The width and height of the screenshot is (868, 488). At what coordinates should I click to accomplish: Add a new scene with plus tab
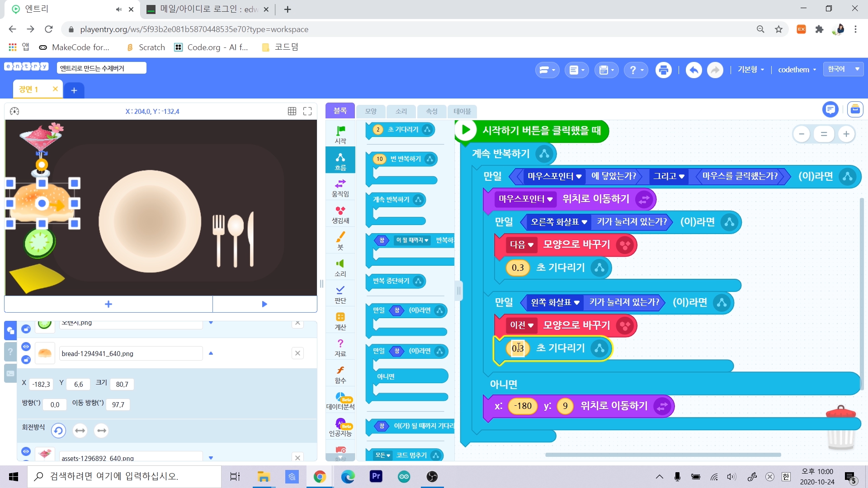74,90
